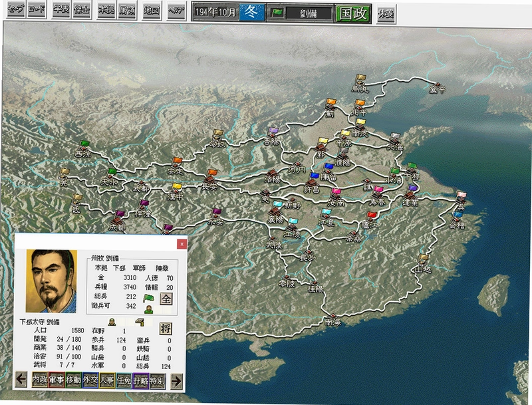
Task: Click the ロード (load) toolbar button
Action: [37, 10]
